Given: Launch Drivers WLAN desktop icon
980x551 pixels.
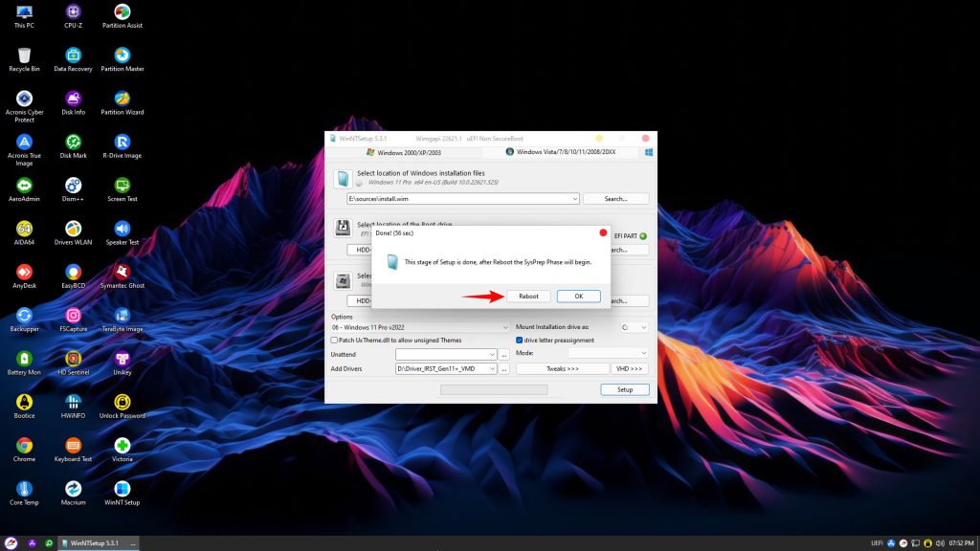Looking at the screenshot, I should 73,233.
